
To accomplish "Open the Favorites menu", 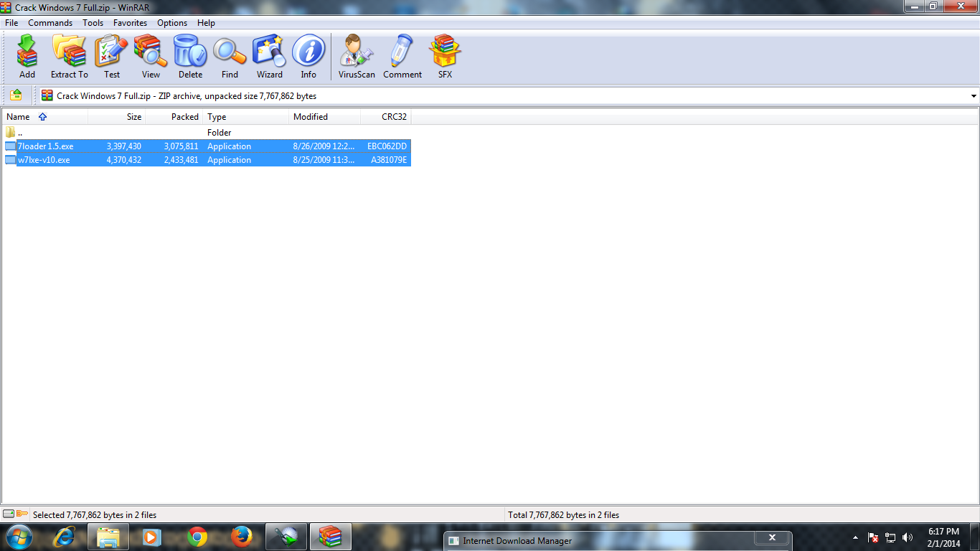I will coord(130,23).
